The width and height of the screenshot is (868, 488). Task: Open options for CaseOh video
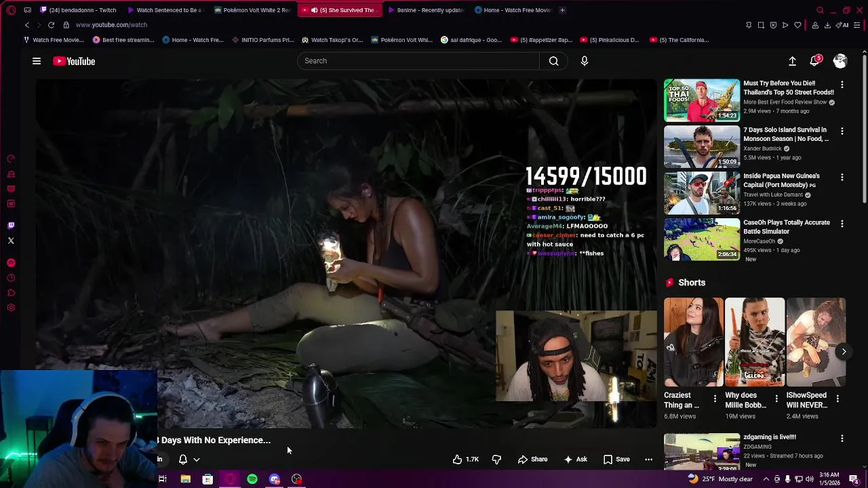click(x=842, y=223)
